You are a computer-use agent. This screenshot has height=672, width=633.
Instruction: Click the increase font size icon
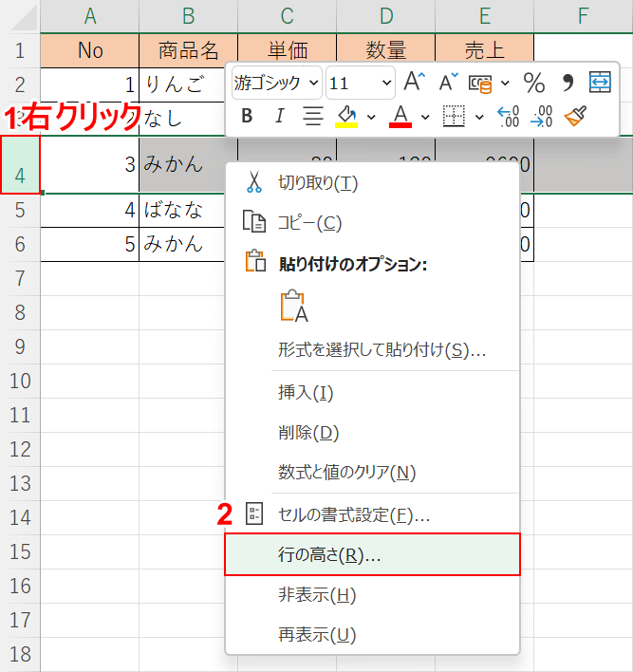(415, 83)
